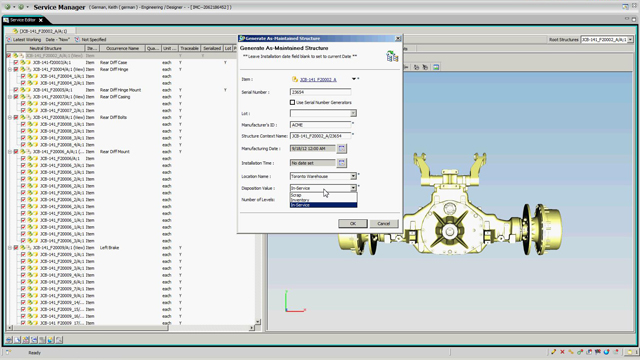This screenshot has width=640, height=360.
Task: Close the Service Editor tab
Action: [40, 20]
